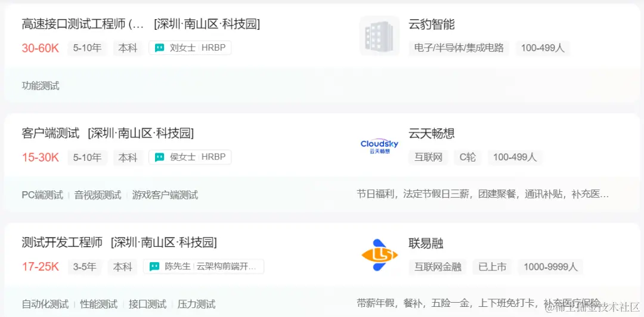
Task: Contact recruiter 陈先生 云架构前端开
Action: tap(204, 266)
